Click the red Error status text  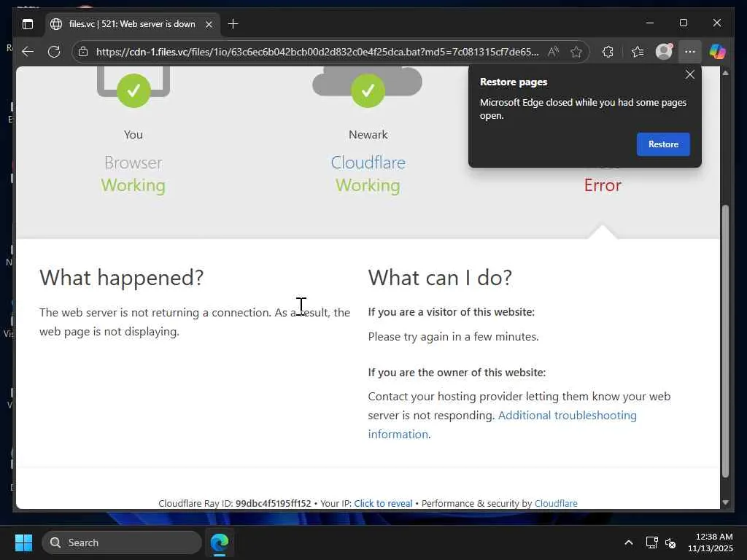[x=603, y=185]
